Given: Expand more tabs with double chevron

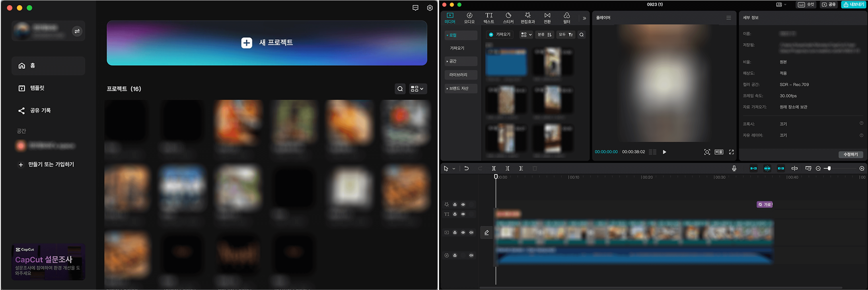Looking at the screenshot, I should [584, 18].
